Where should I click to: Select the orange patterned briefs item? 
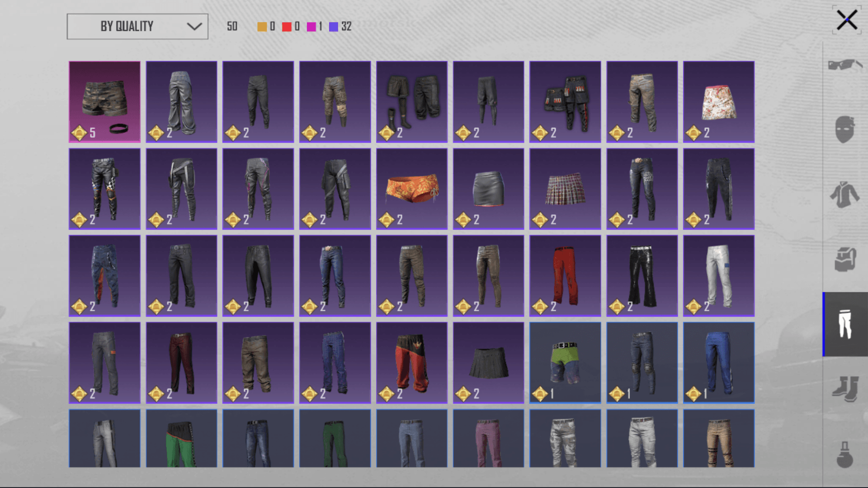pyautogui.click(x=412, y=189)
